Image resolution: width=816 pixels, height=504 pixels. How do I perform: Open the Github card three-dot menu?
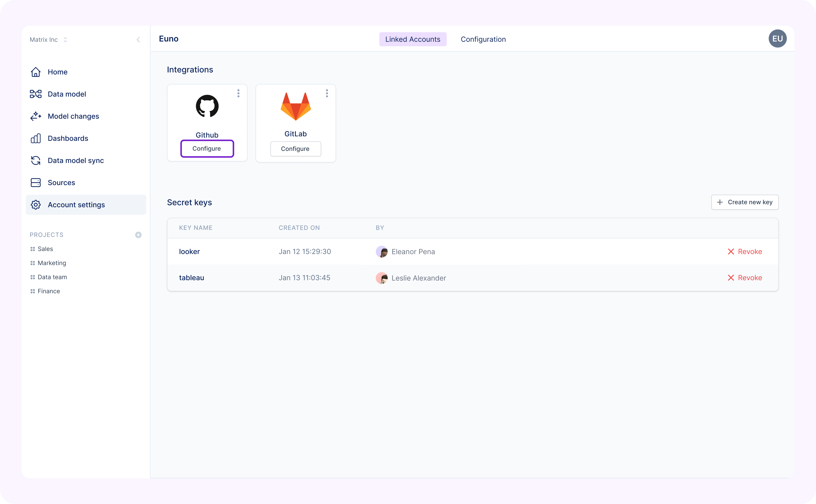[238, 93]
